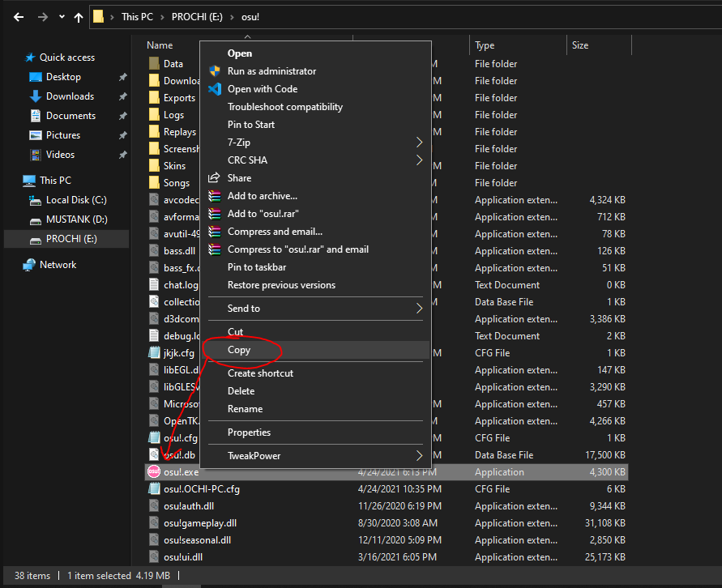Choose Rename in context menu

(x=315, y=409)
